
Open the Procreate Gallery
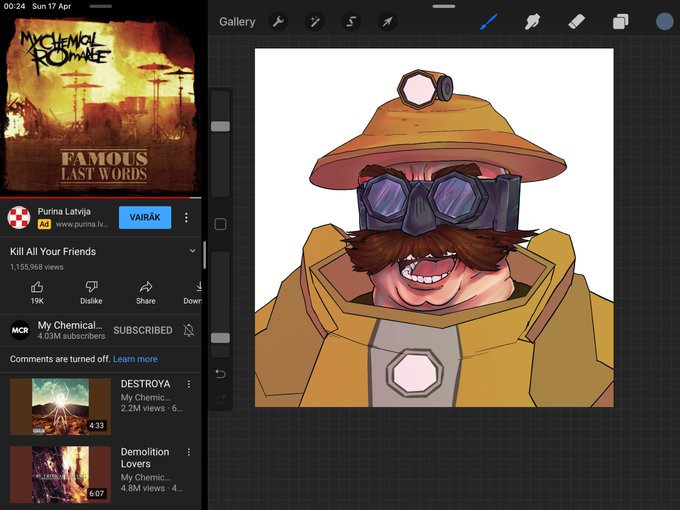(237, 22)
